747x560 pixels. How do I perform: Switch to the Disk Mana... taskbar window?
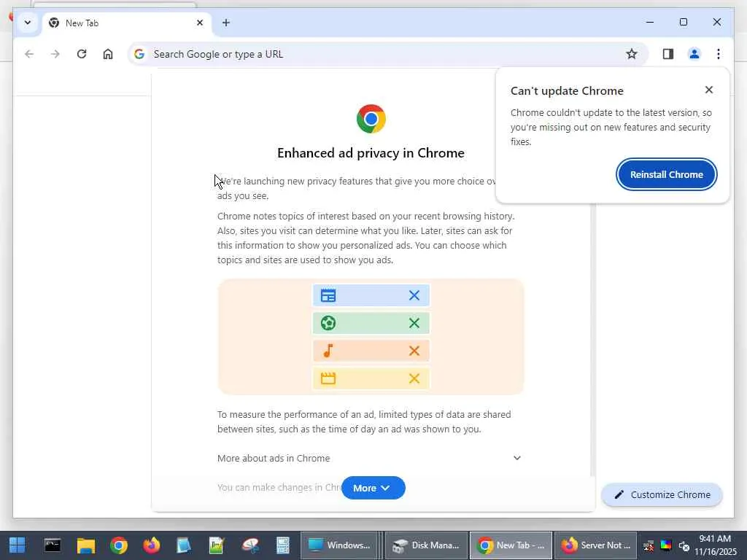pyautogui.click(x=426, y=545)
